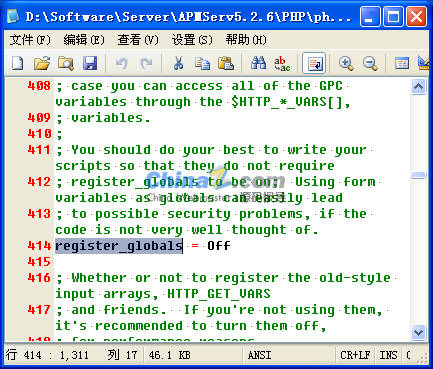Click line number 417 in margin
Image resolution: width=433 pixels, height=369 pixels.
coord(39,310)
